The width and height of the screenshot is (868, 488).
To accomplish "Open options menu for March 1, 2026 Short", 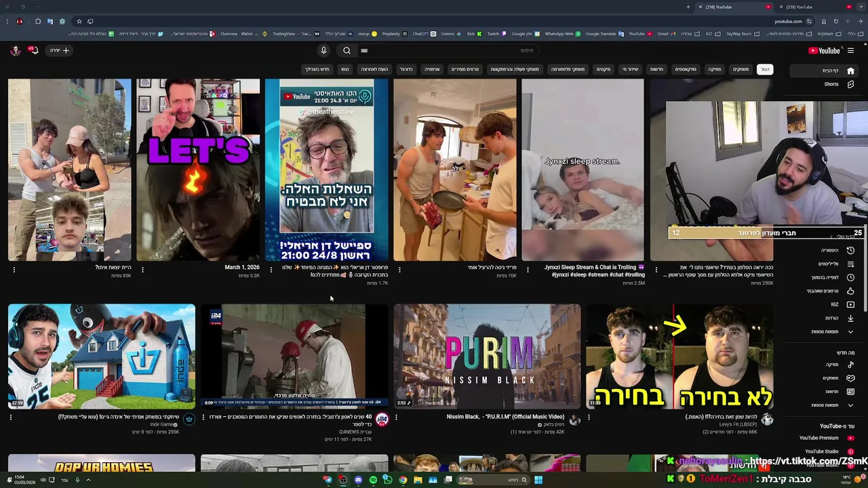I will [x=142, y=270].
